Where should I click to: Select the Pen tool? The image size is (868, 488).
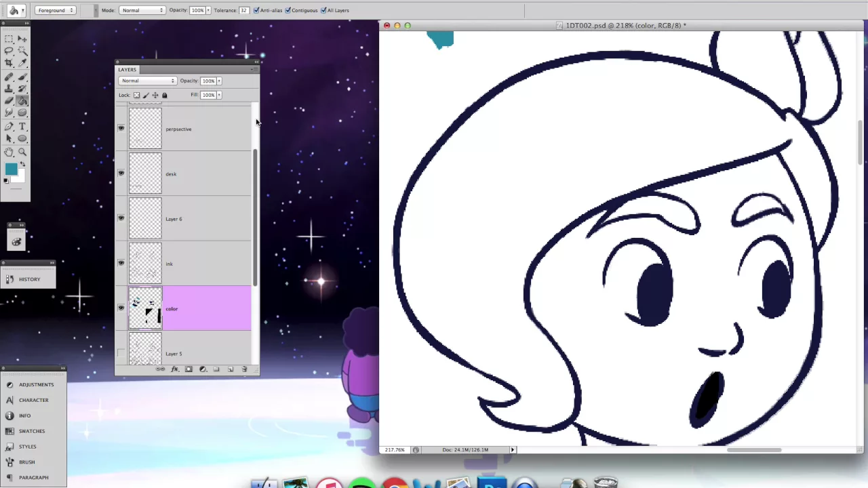(x=9, y=126)
